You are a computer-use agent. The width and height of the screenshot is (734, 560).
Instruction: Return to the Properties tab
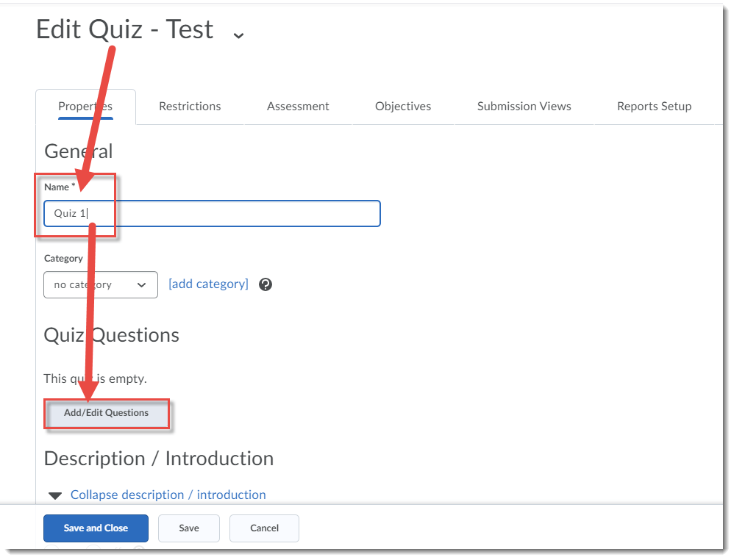(x=85, y=106)
